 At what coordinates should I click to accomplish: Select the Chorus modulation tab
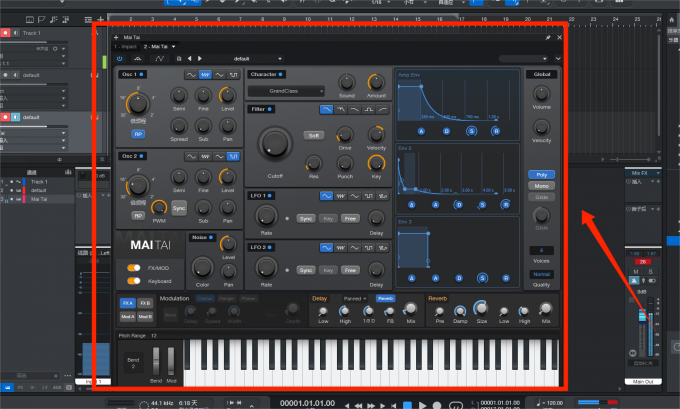click(x=205, y=298)
